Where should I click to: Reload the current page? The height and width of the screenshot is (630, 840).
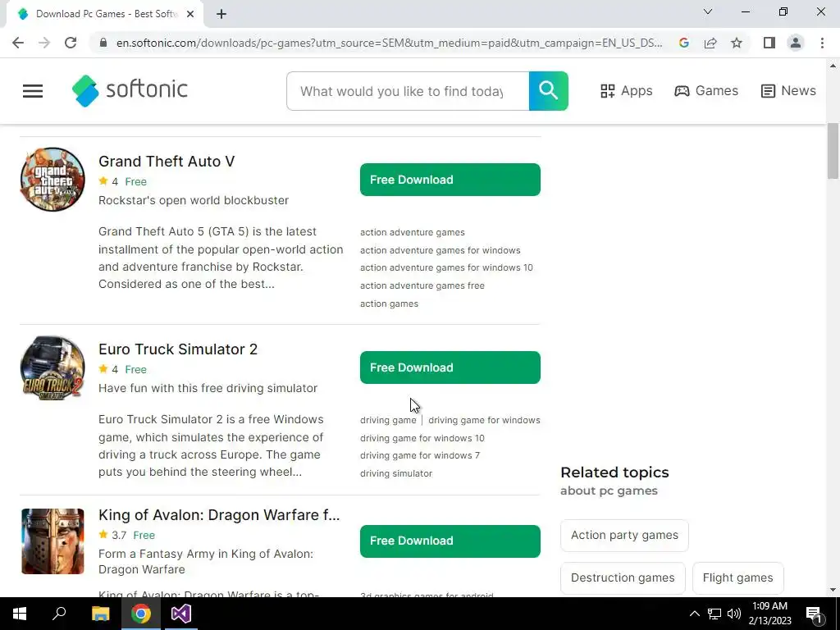(71, 43)
